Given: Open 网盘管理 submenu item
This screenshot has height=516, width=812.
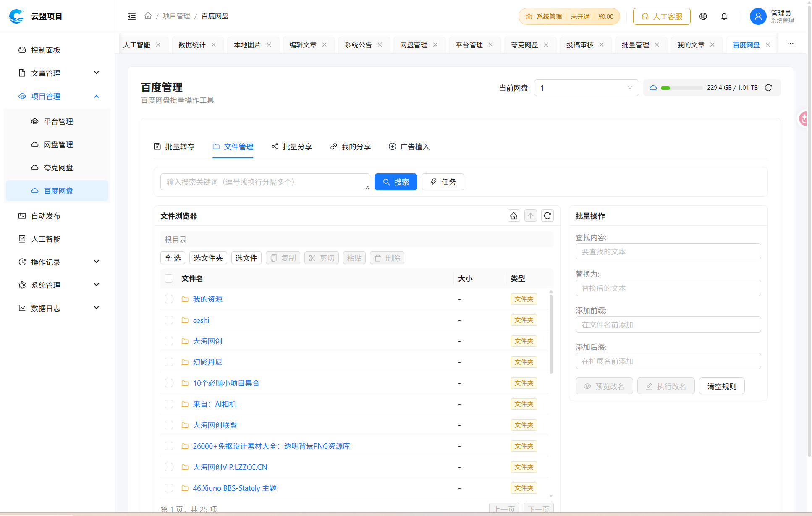Looking at the screenshot, I should 57,144.
